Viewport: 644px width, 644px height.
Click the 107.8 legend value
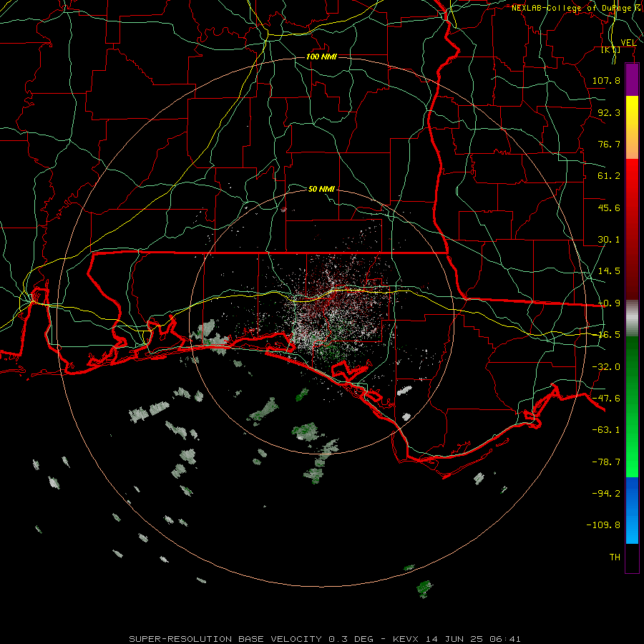(606, 80)
